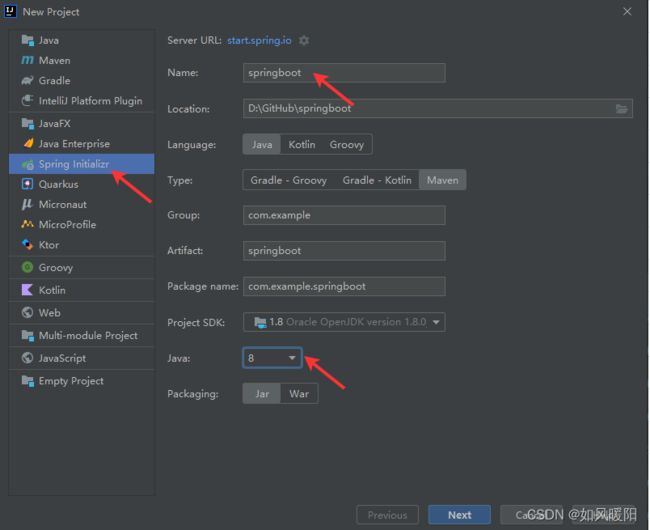The image size is (650, 530).
Task: Select Quarkus in the generator list
Action: 82,184
